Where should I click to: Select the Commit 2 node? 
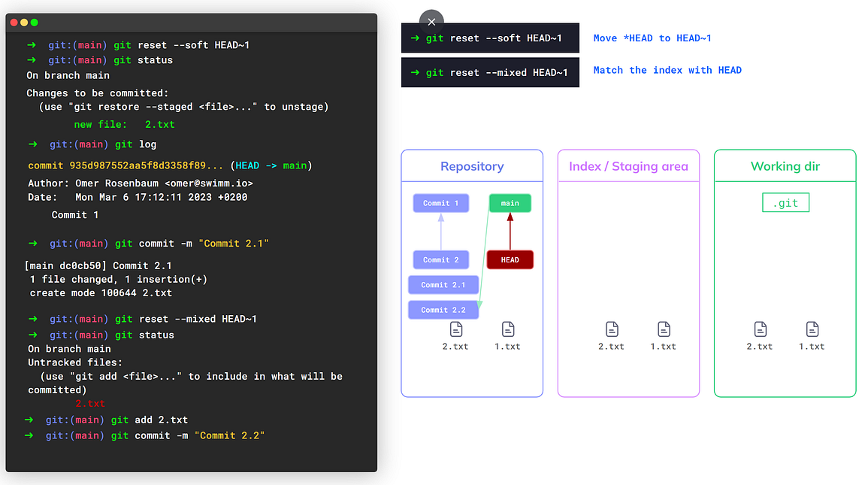(440, 259)
